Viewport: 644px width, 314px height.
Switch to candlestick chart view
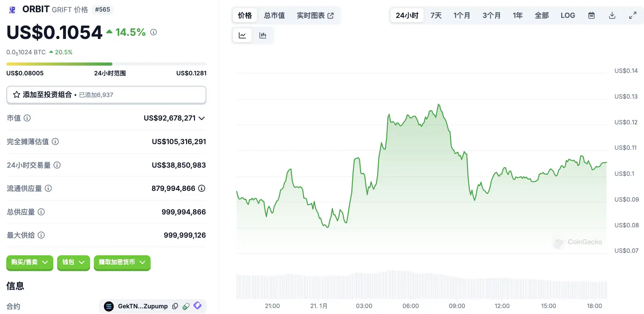tap(263, 35)
